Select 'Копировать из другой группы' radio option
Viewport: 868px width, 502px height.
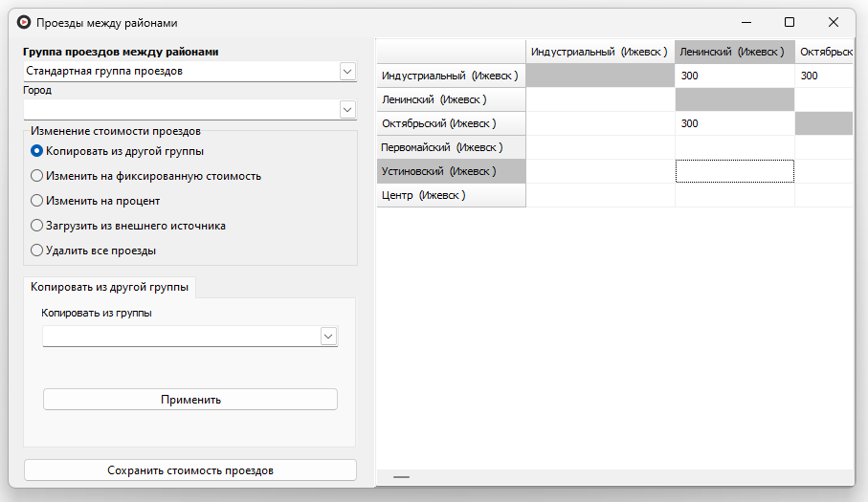[37, 151]
